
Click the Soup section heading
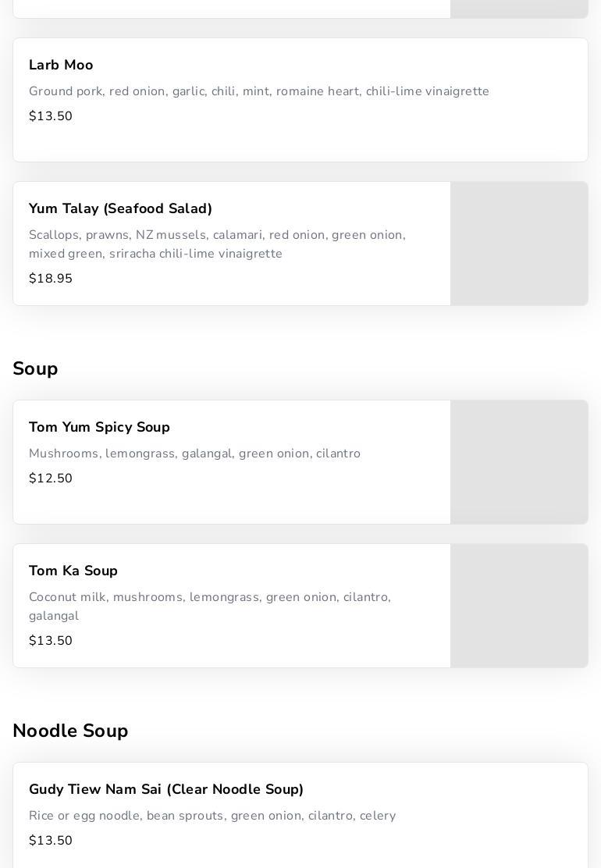[35, 368]
